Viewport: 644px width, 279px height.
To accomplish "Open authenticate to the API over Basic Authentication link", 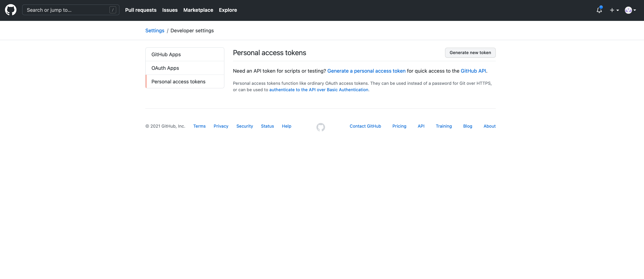I will click(319, 90).
